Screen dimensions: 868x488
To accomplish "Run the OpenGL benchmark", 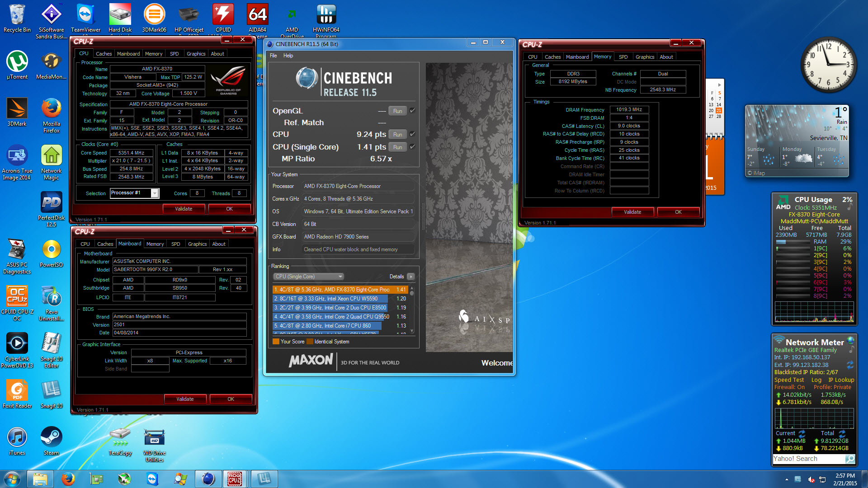I will pos(397,111).
